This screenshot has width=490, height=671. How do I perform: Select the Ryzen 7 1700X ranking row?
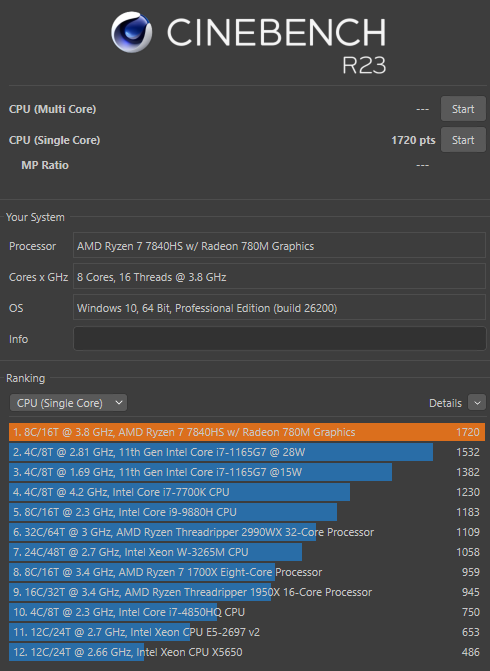click(x=247, y=572)
